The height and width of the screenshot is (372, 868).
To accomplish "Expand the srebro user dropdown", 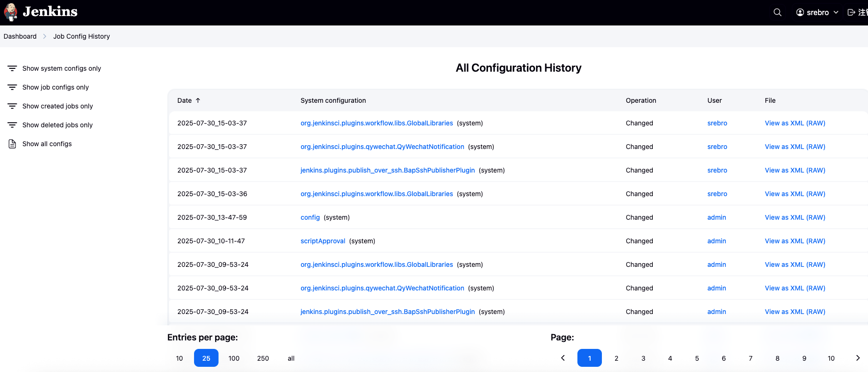I will click(x=836, y=12).
